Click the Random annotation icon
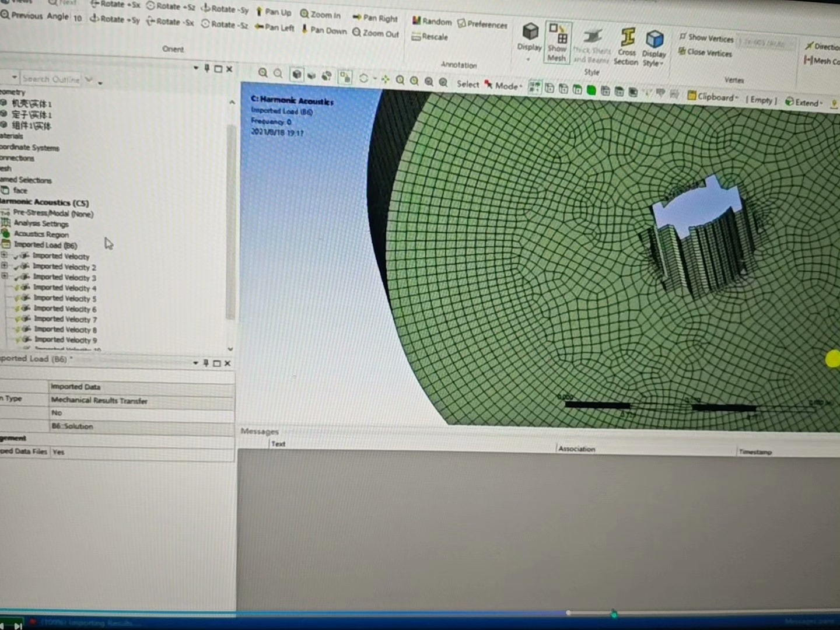Screen dimensions: 840x630 tap(432, 21)
